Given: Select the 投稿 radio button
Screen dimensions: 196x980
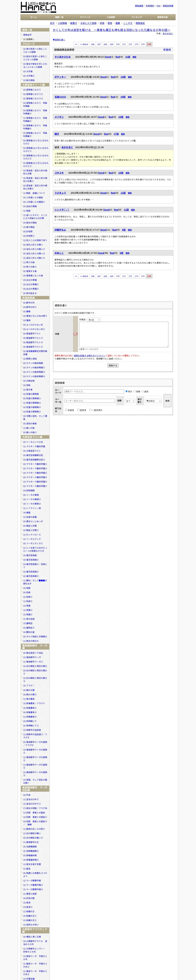Looking at the screenshot, I should point(134,392).
